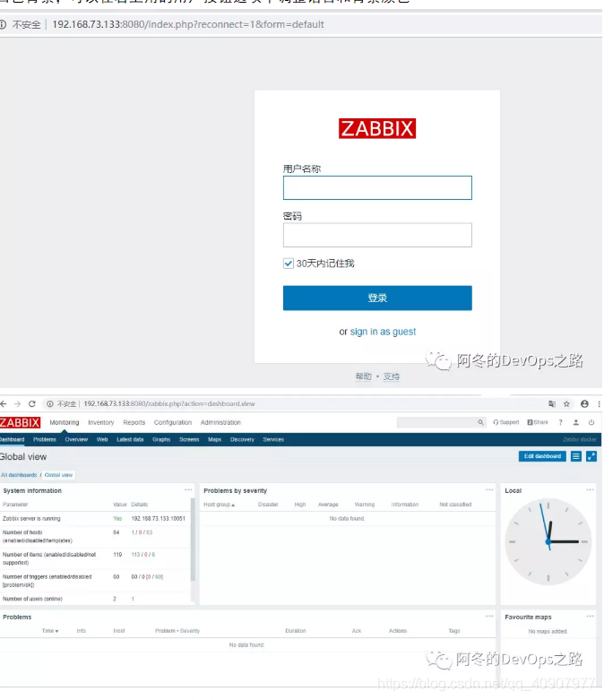Click the 帮助 help link below login form
Screen dimensions: 604x700
click(x=363, y=376)
